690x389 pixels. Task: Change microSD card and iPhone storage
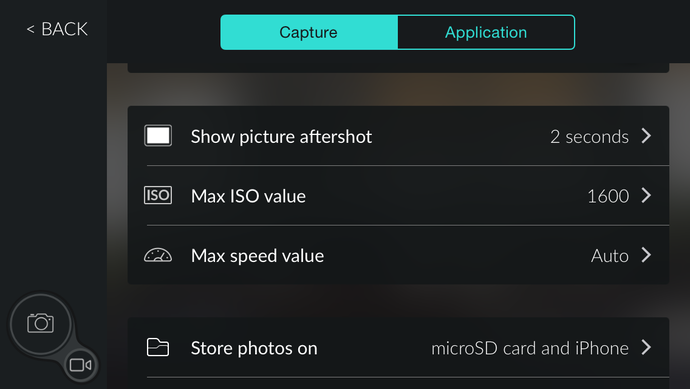click(x=530, y=348)
